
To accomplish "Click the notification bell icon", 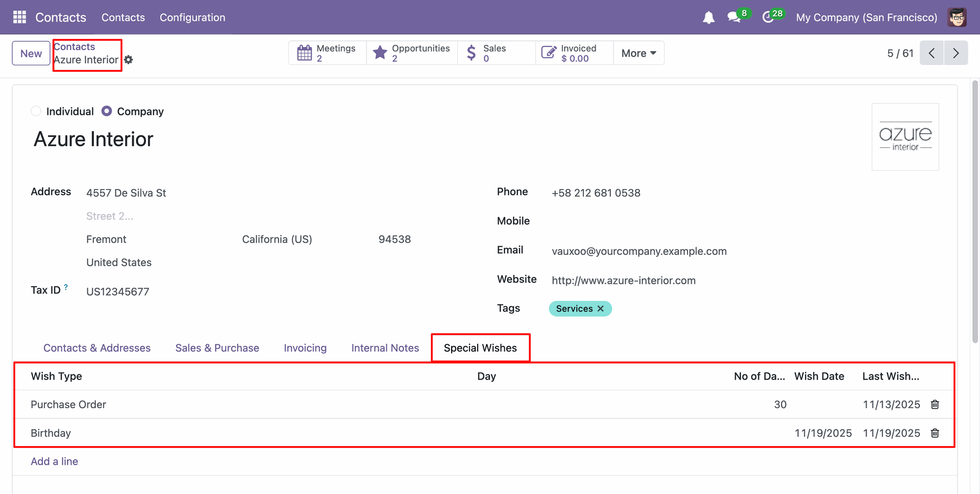I will [708, 18].
